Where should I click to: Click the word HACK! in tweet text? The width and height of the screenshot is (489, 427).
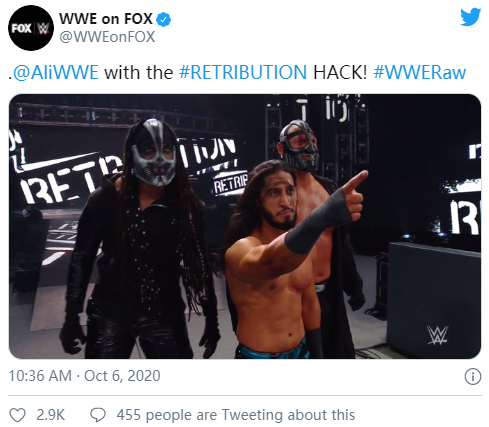pyautogui.click(x=340, y=72)
